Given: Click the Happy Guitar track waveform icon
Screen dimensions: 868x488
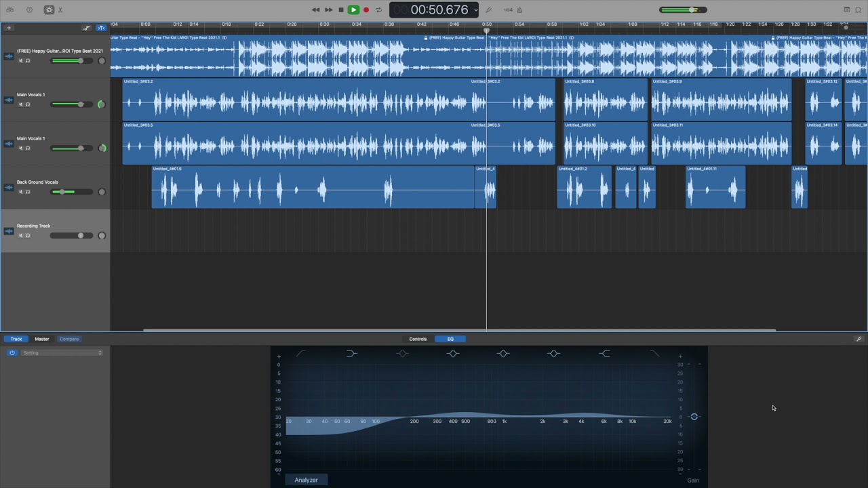Looking at the screenshot, I should [9, 56].
